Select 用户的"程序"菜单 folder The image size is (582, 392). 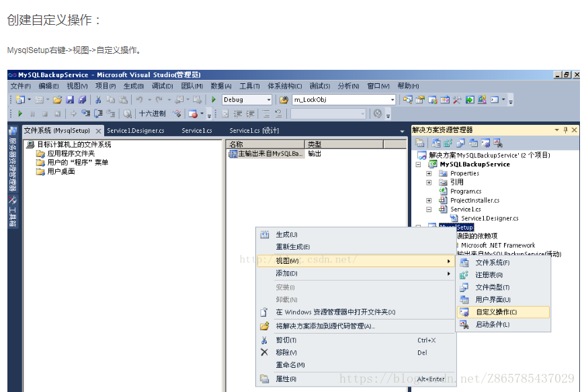pos(77,162)
